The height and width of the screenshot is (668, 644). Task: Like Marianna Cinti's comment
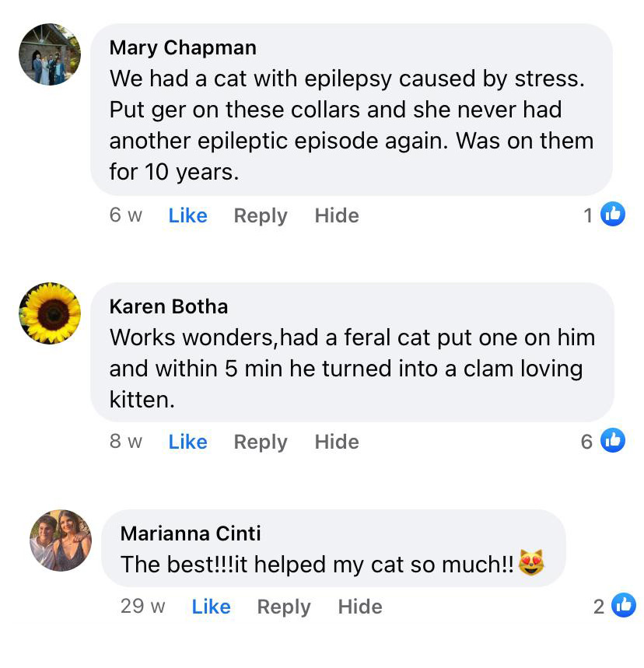[x=211, y=607]
